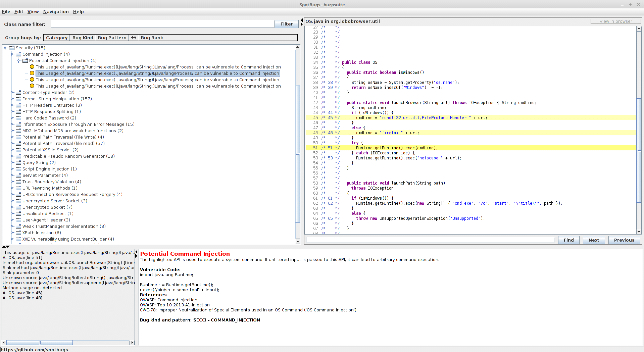Open the Help menu

click(x=78, y=11)
